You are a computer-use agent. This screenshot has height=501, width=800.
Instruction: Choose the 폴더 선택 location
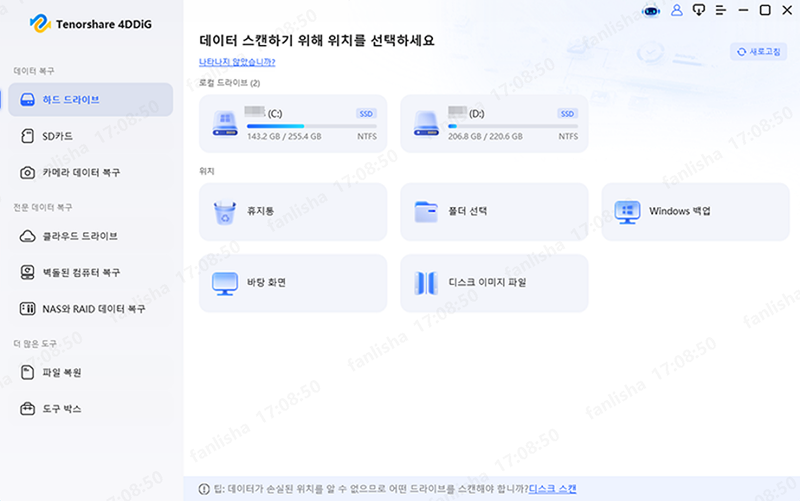[494, 212]
